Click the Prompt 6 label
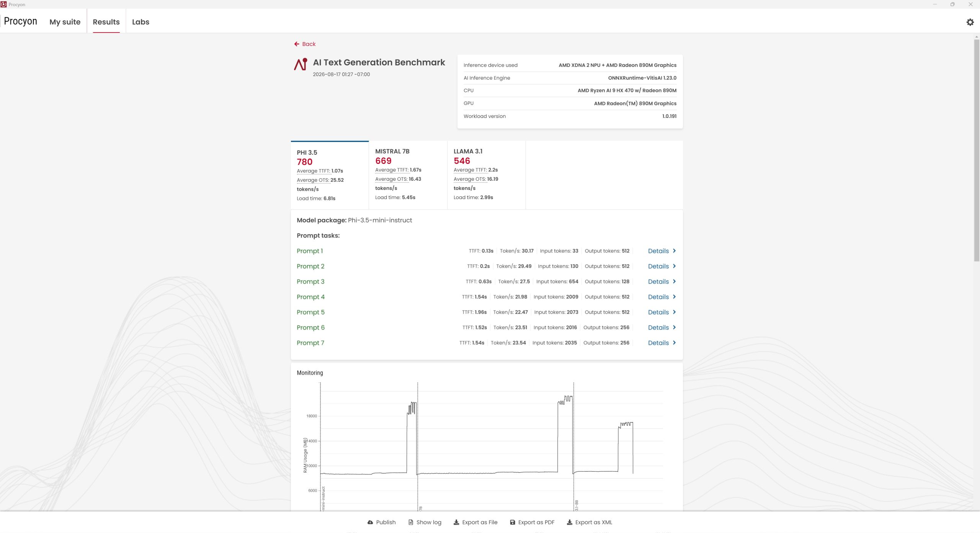 click(x=310, y=327)
